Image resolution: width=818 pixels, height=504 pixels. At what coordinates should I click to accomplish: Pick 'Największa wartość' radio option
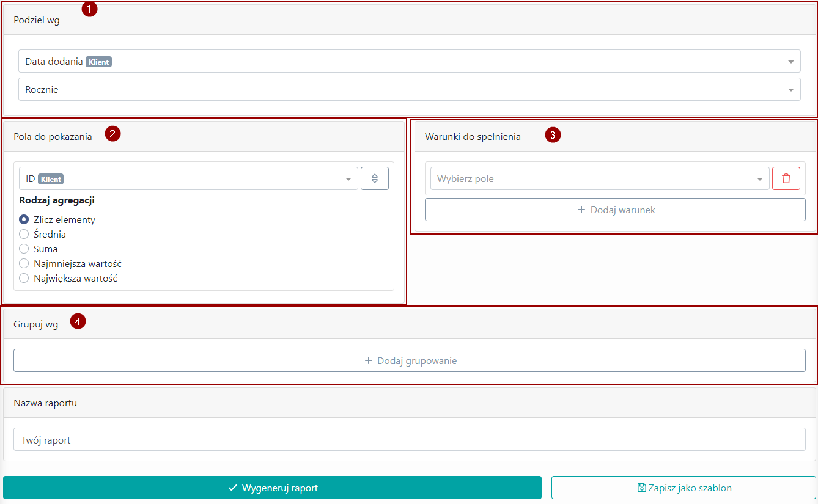[24, 278]
